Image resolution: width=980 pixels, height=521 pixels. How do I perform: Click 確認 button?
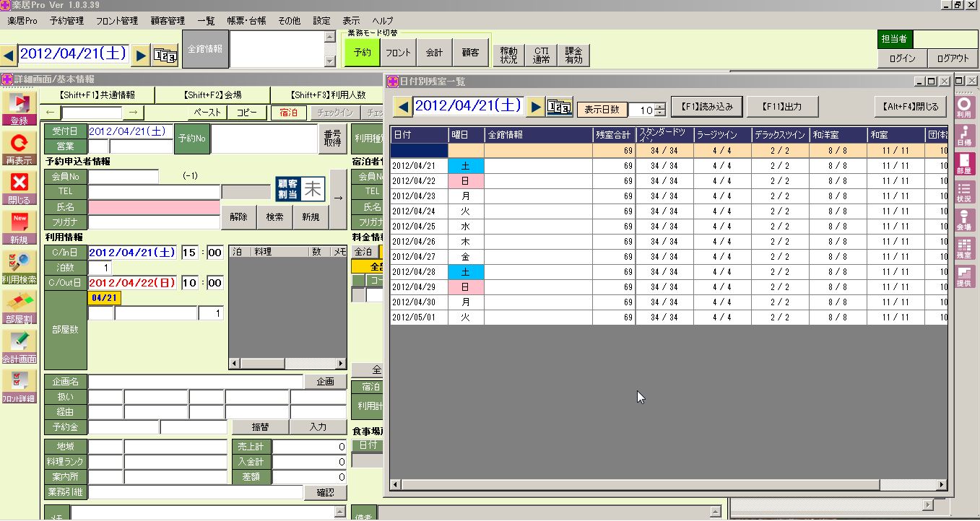click(325, 492)
